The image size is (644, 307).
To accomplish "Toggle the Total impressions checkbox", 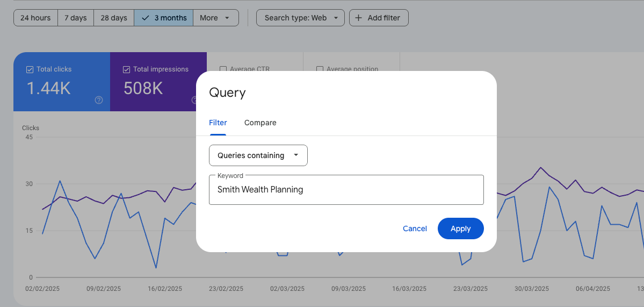I will coord(127,69).
